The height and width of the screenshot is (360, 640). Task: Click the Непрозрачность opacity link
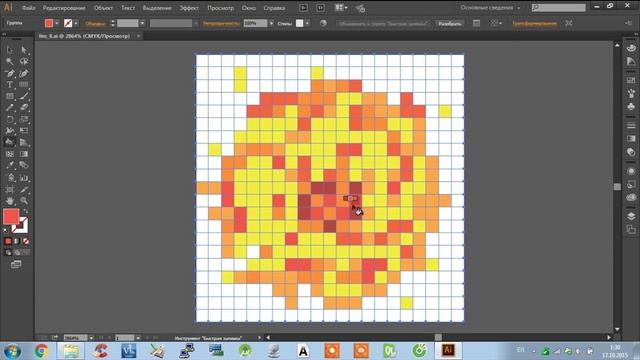tap(221, 23)
